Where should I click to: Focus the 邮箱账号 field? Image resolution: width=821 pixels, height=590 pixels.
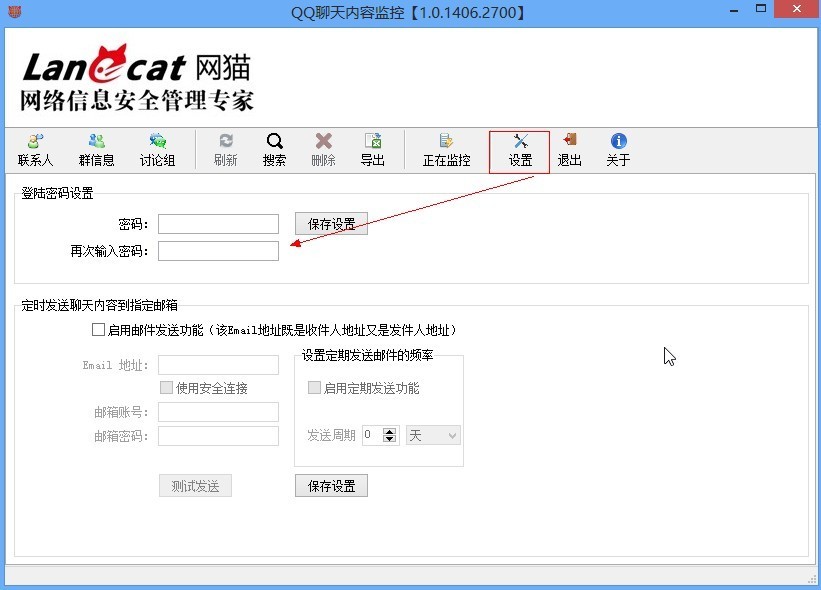pos(218,412)
